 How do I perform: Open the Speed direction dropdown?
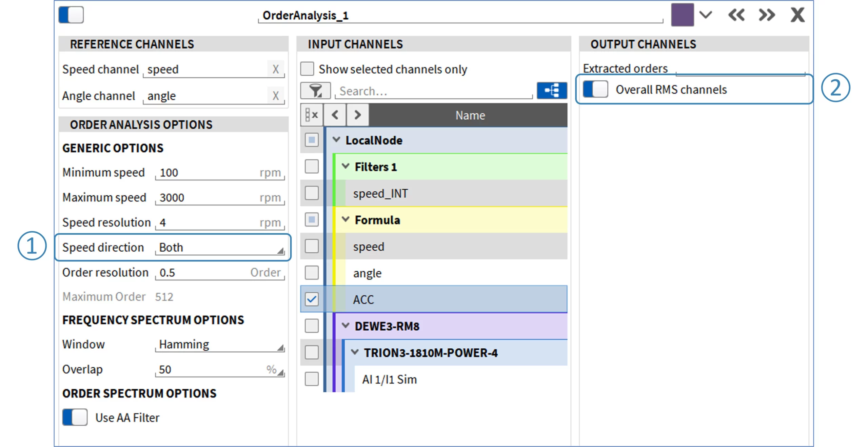[x=220, y=248]
